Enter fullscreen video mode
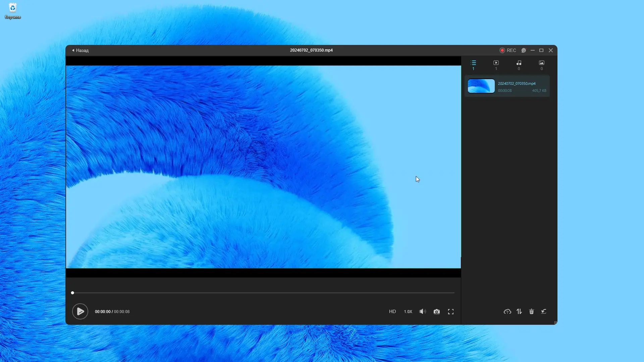The width and height of the screenshot is (644, 362). click(451, 311)
